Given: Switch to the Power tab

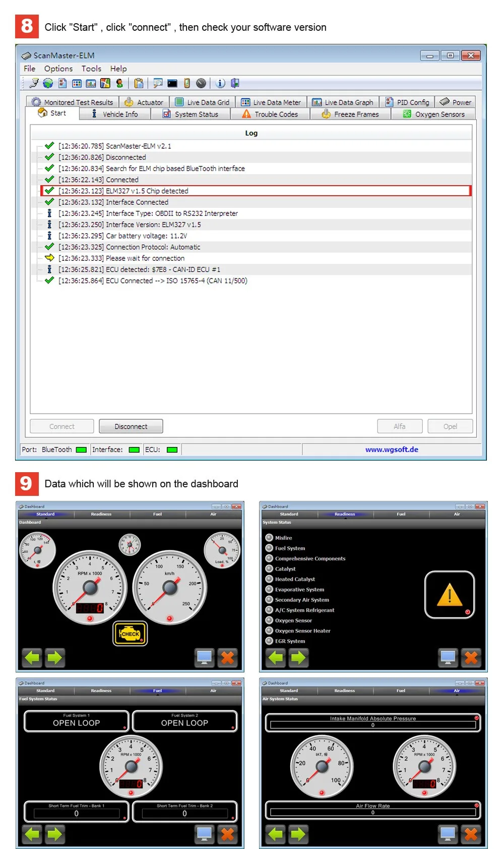Looking at the screenshot, I should [456, 102].
